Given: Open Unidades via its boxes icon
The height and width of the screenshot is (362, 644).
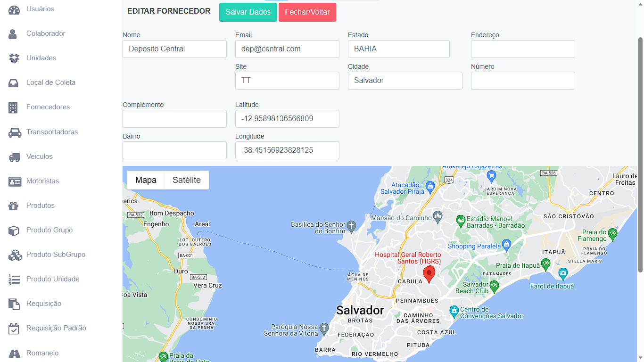Looking at the screenshot, I should pyautogui.click(x=14, y=58).
